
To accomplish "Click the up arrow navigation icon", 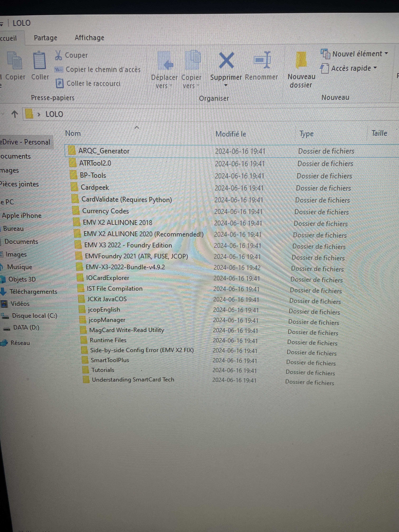I will pos(15,114).
